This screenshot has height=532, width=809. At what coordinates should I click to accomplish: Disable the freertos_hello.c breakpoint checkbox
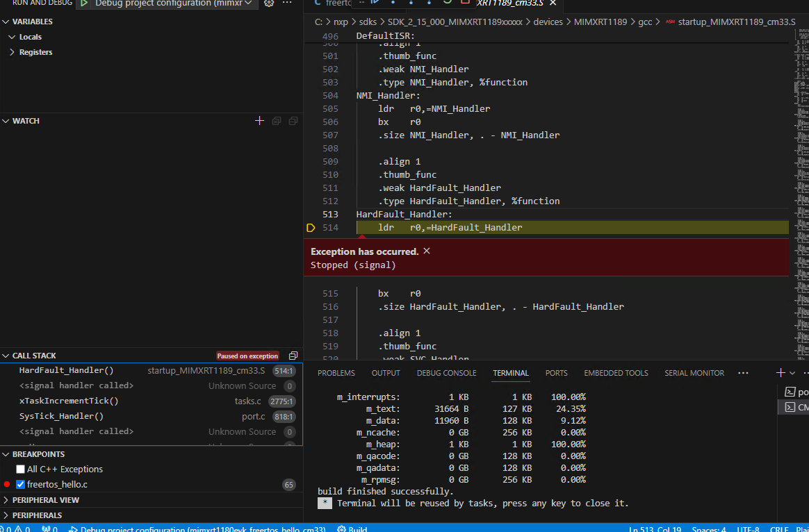[x=19, y=484]
